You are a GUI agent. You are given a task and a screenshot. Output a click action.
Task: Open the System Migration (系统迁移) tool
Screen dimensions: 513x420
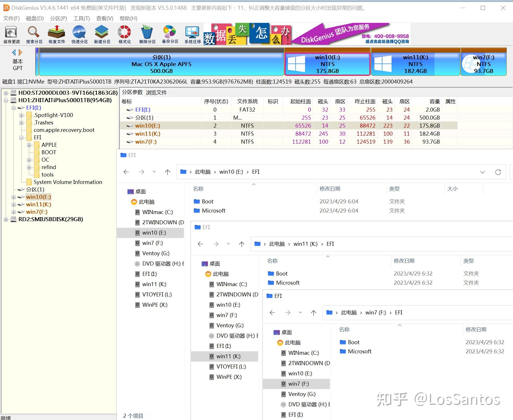click(x=192, y=34)
